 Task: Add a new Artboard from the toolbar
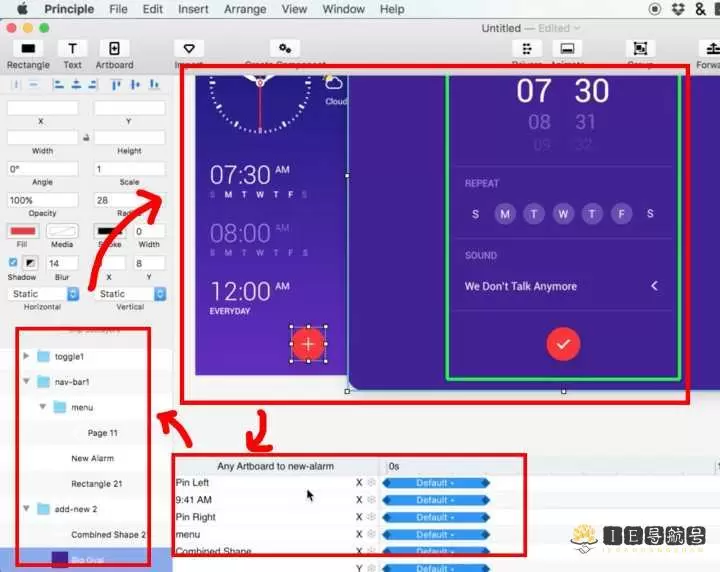coord(114,49)
